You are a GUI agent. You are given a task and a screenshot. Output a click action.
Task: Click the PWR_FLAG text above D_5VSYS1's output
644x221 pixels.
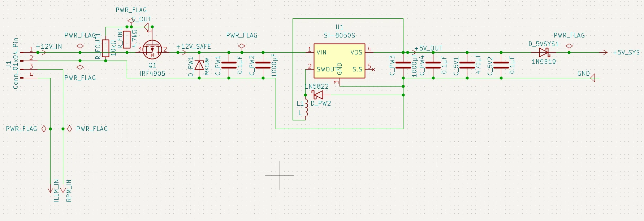[569, 35]
